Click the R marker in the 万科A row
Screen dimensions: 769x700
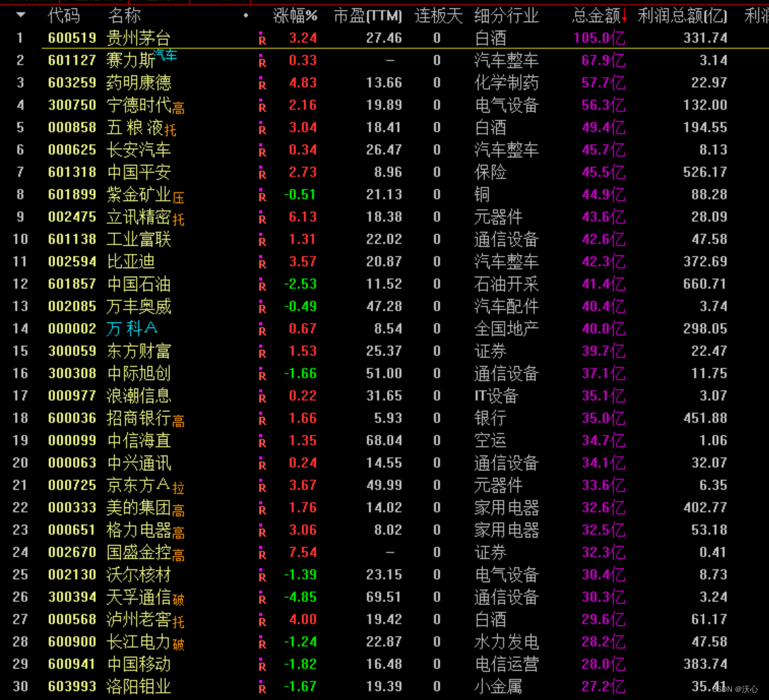tap(262, 329)
